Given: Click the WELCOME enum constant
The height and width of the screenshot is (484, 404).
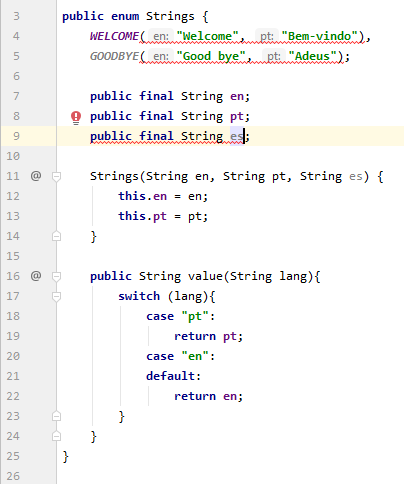Looking at the screenshot, I should click(x=114, y=36).
